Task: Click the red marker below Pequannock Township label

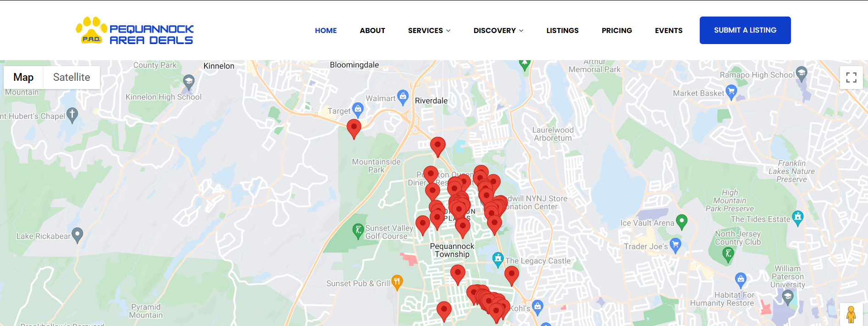Action: tap(458, 275)
